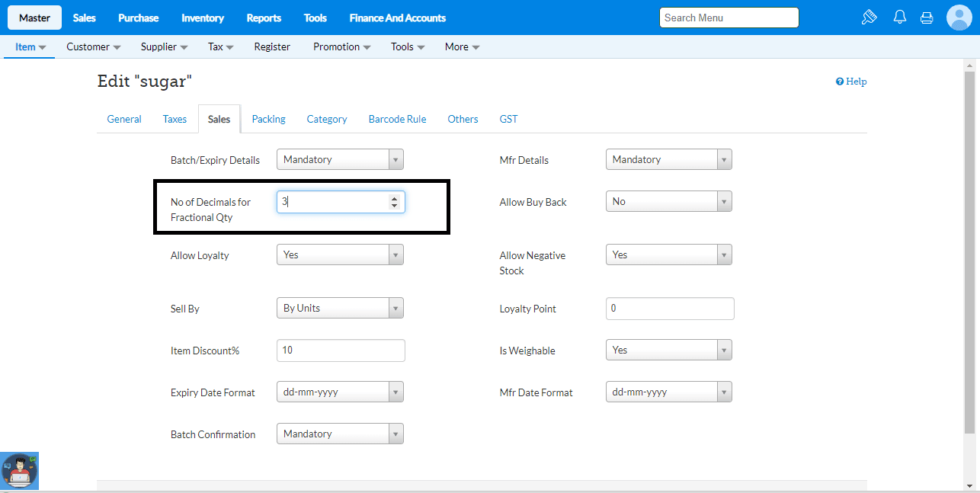Open the Sell By dropdown

pyautogui.click(x=340, y=308)
